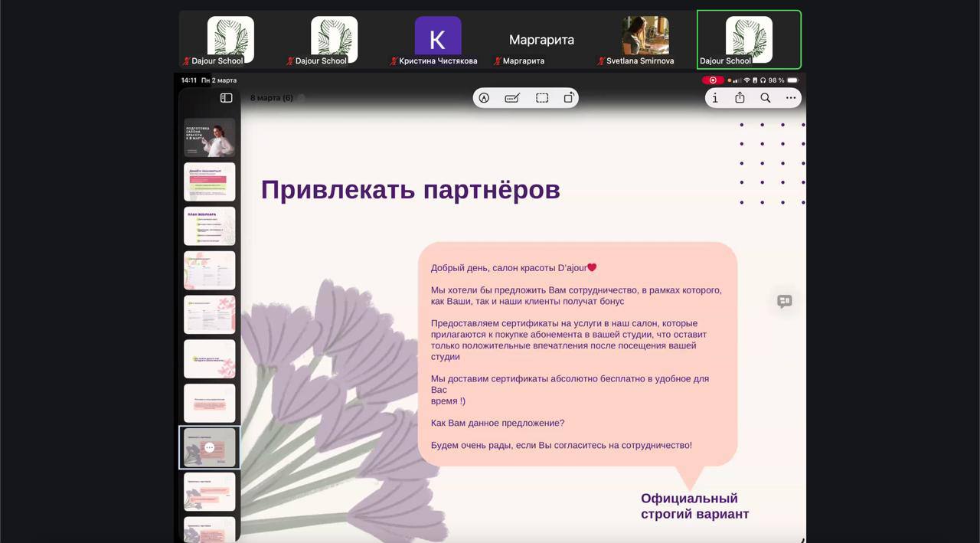The width and height of the screenshot is (980, 543).
Task: Click the active speaker Dajour School tile
Action: coord(749,40)
